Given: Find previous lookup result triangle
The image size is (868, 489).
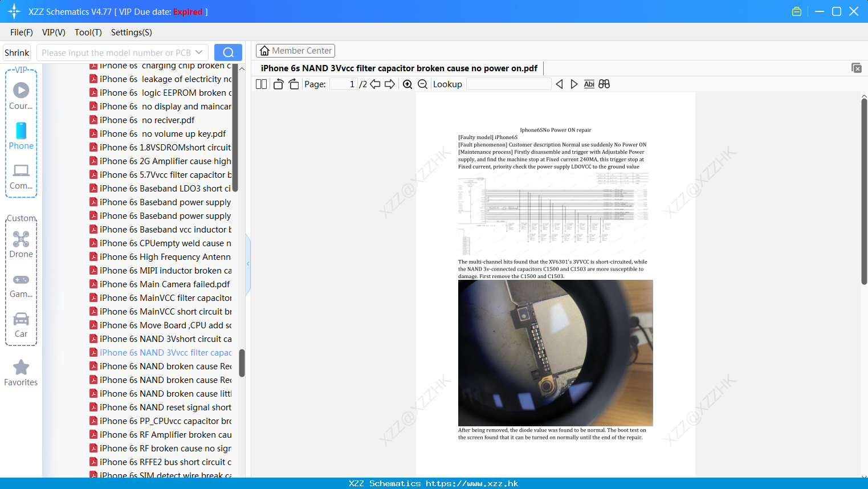Looking at the screenshot, I should point(559,84).
